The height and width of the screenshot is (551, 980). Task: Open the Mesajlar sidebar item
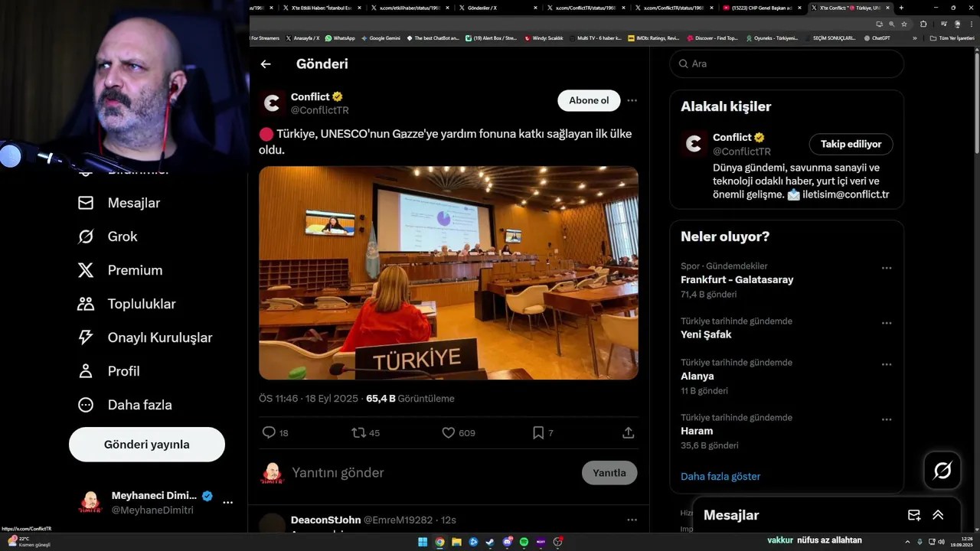[x=119, y=203]
